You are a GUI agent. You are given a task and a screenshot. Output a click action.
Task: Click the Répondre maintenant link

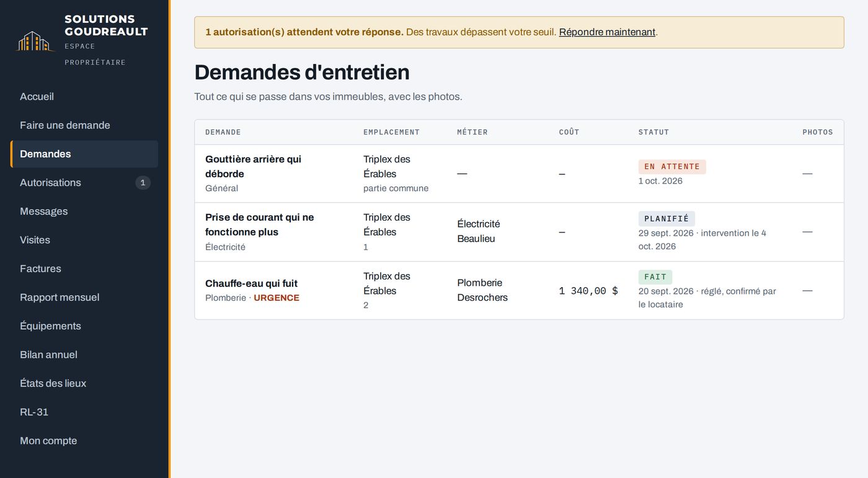pyautogui.click(x=607, y=32)
